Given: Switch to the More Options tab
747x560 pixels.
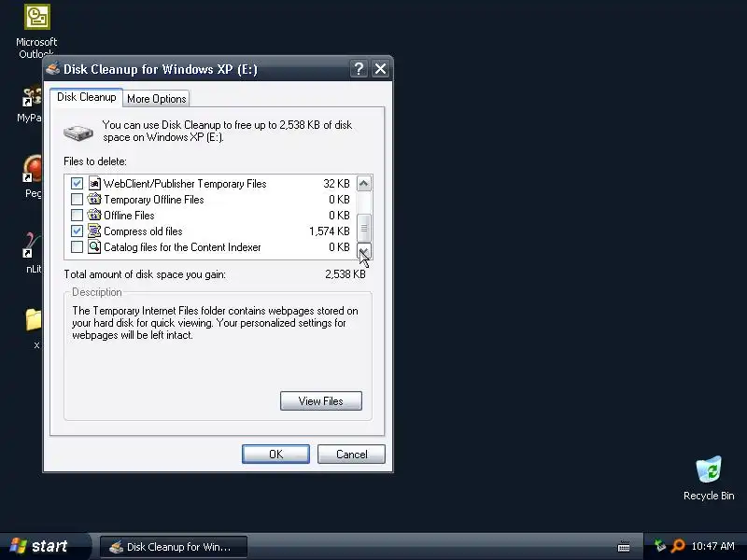Looking at the screenshot, I should [156, 99].
